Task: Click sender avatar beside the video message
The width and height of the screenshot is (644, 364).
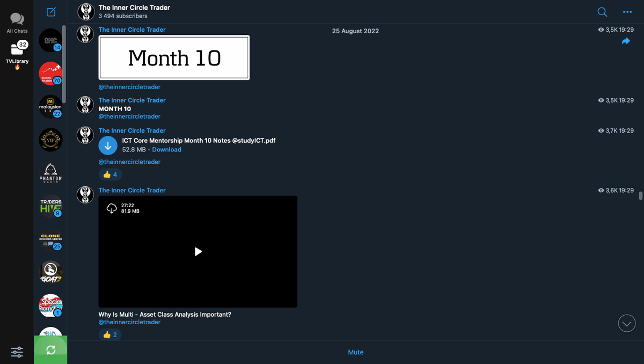Action: coord(85,194)
